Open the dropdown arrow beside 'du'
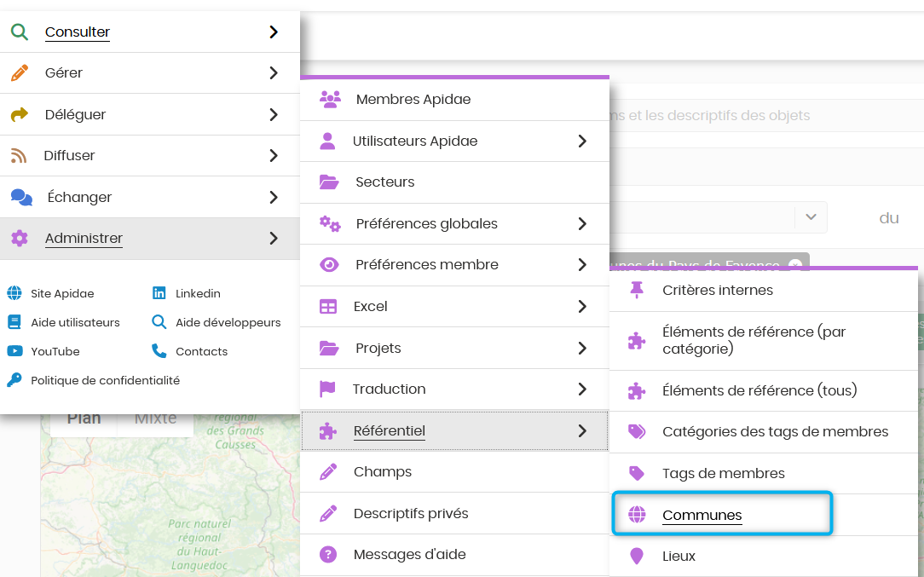The height and width of the screenshot is (577, 924). [811, 216]
